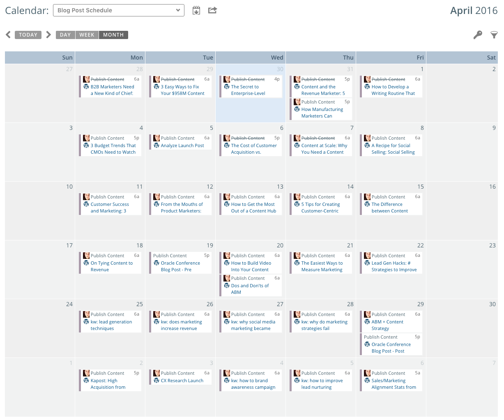Switch to DAY view
This screenshot has height=420, width=504.
(x=65, y=35)
